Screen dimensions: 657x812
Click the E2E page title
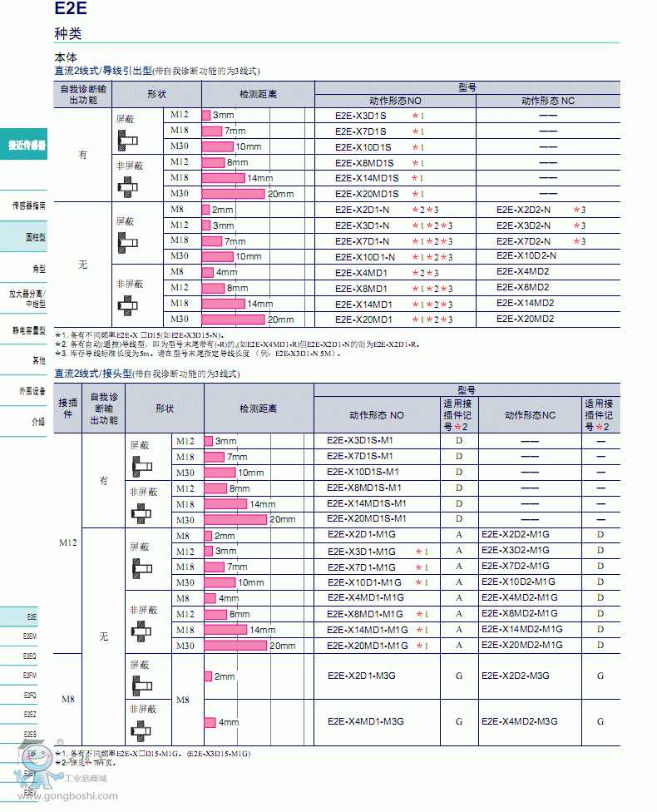point(71,8)
